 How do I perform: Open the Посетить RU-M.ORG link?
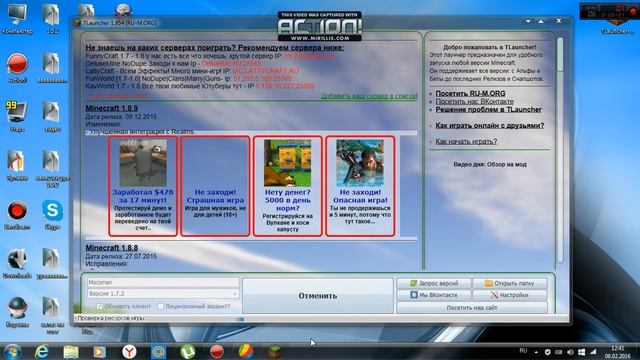click(470, 93)
